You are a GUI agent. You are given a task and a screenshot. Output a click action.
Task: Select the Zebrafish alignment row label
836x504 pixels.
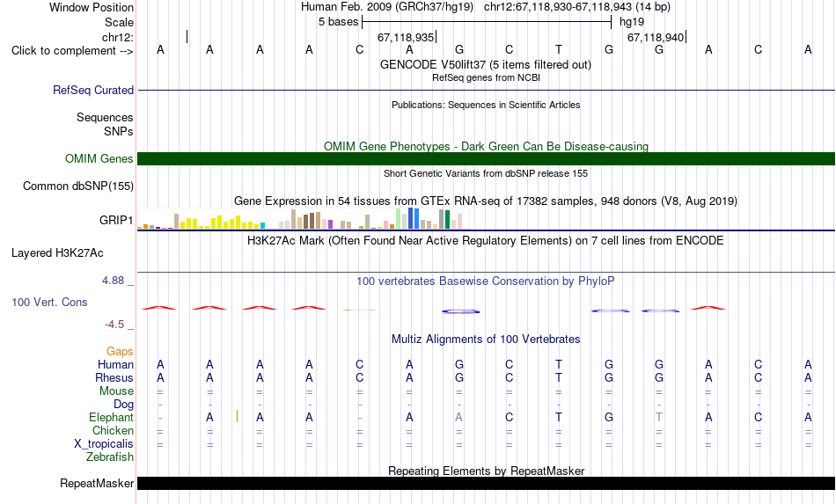[110, 457]
